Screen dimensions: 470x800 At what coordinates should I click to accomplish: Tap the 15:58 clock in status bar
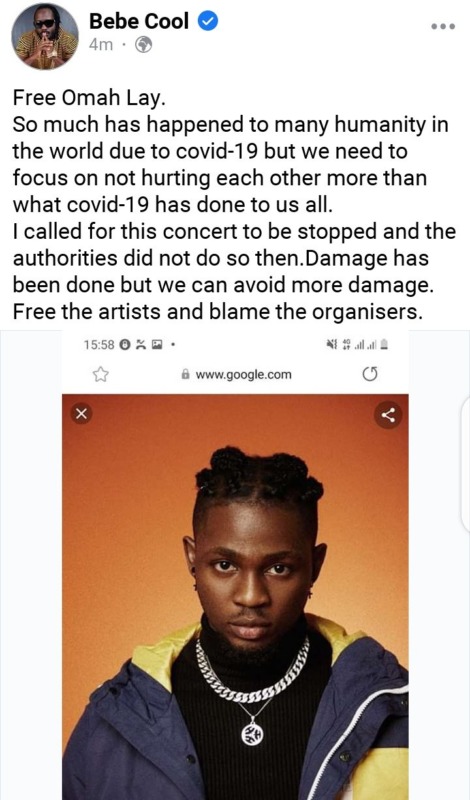tap(98, 345)
